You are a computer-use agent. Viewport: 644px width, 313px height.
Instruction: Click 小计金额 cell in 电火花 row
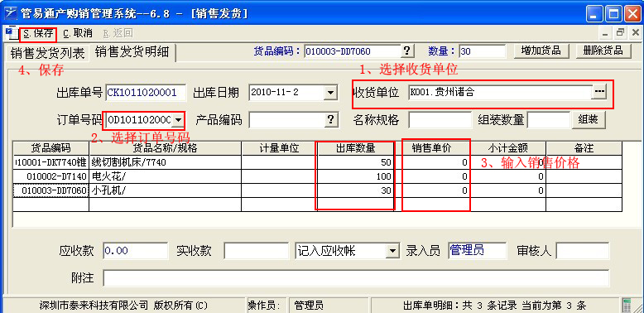pos(508,176)
